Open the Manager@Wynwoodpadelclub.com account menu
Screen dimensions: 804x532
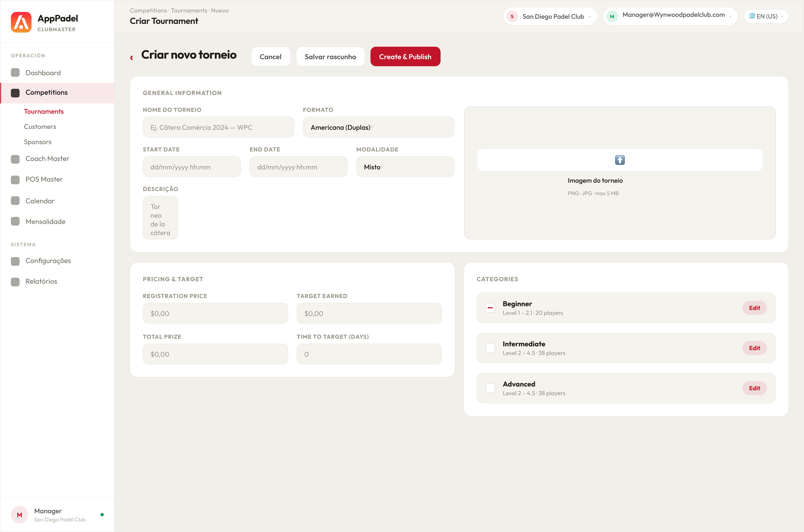click(x=670, y=16)
